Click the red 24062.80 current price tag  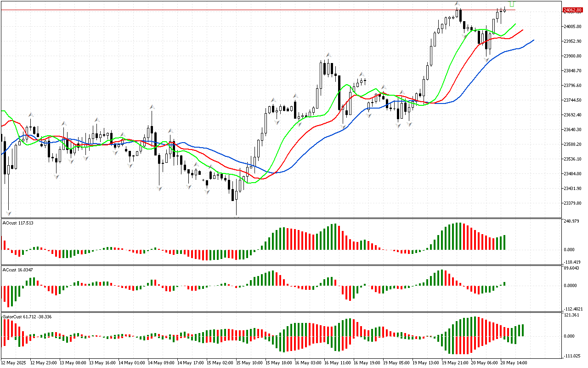pyautogui.click(x=572, y=10)
